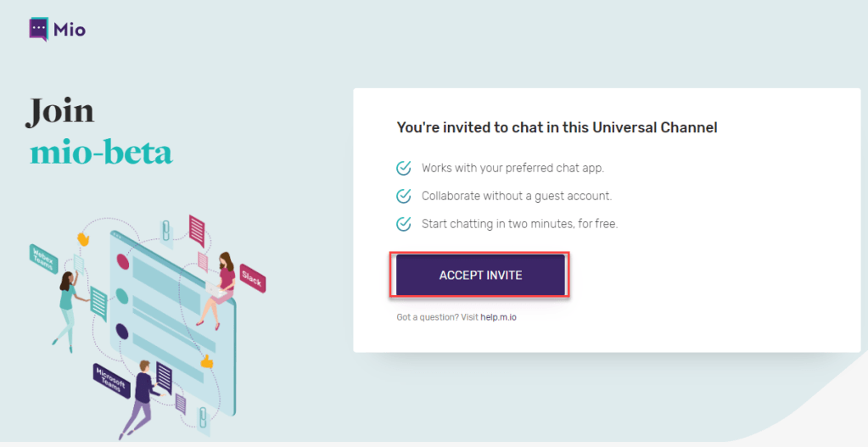Click the pink circle on the illustrated board
The height and width of the screenshot is (447, 868).
(x=123, y=262)
